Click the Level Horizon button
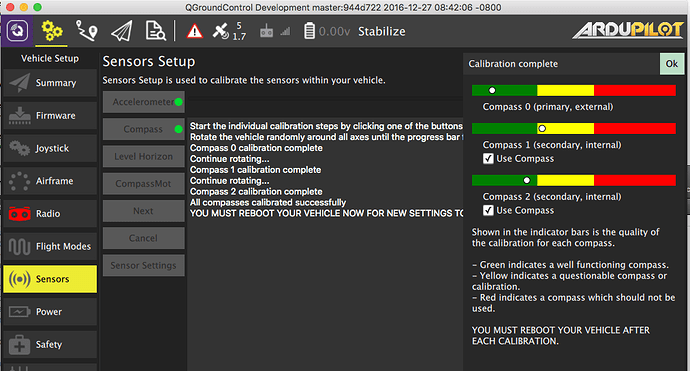Viewport: 690px width, 371px height. (144, 157)
